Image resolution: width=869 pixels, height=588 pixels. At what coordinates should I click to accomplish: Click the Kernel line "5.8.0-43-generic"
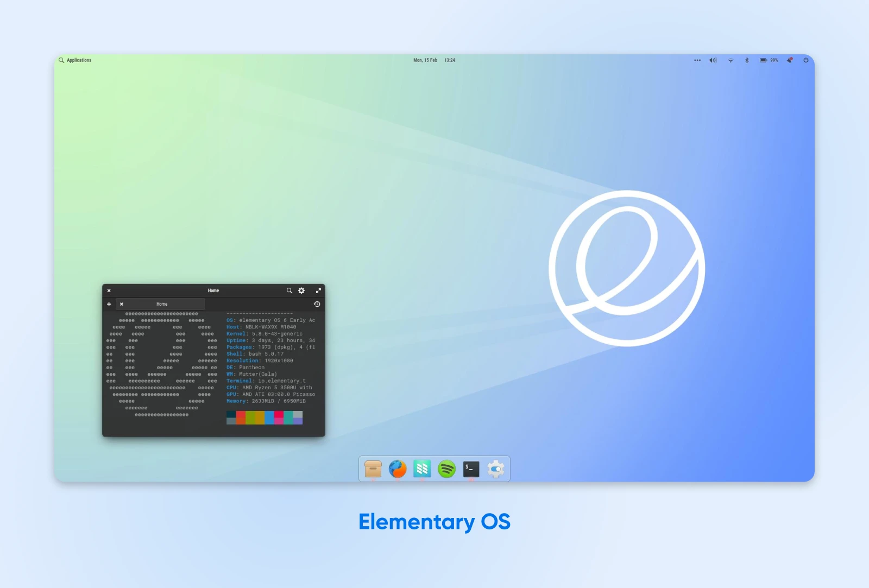pos(265,334)
